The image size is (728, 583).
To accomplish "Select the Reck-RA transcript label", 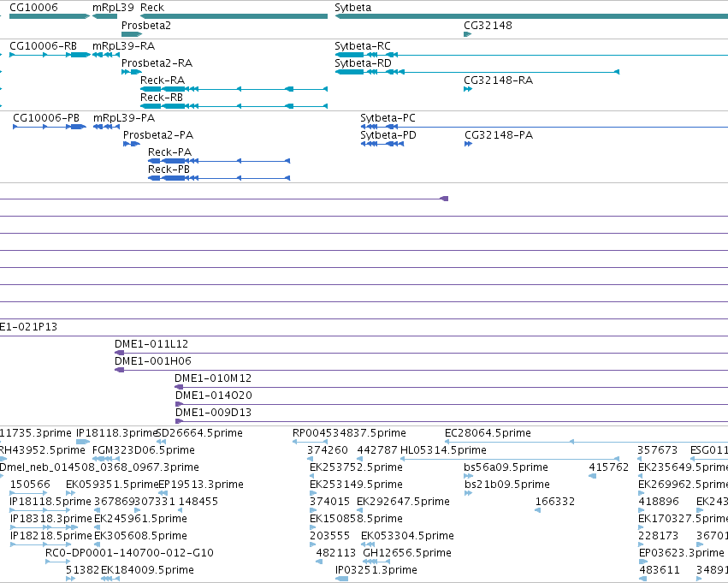I will click(x=163, y=80).
